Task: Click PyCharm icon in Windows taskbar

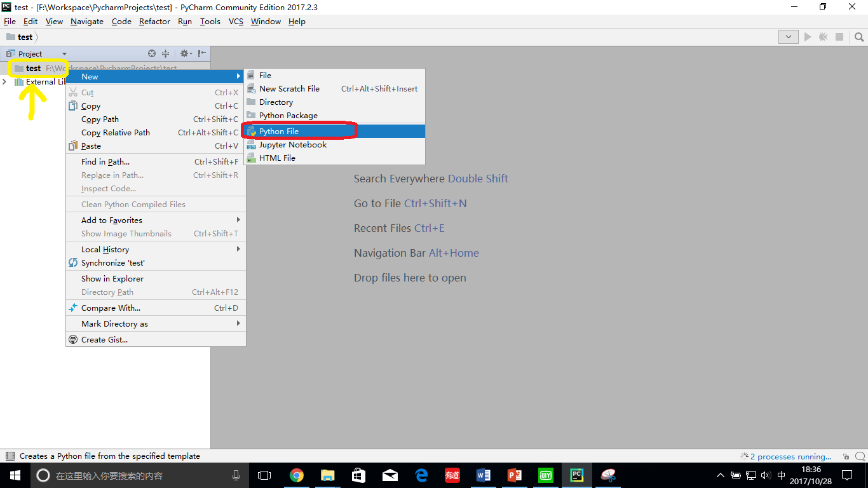Action: 576,475
